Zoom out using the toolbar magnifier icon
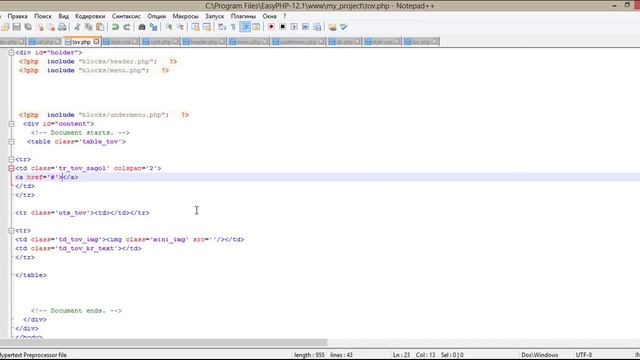Viewport: 640px width, 360px height. coord(180,27)
